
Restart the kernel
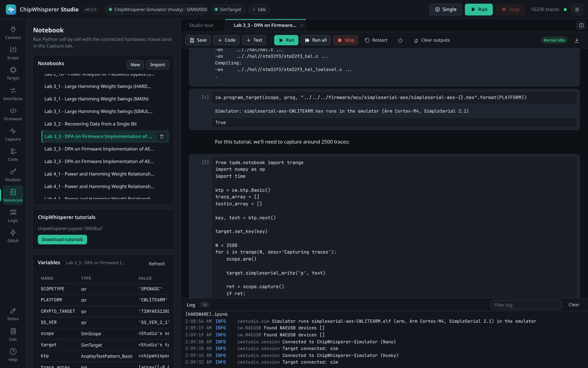(376, 40)
